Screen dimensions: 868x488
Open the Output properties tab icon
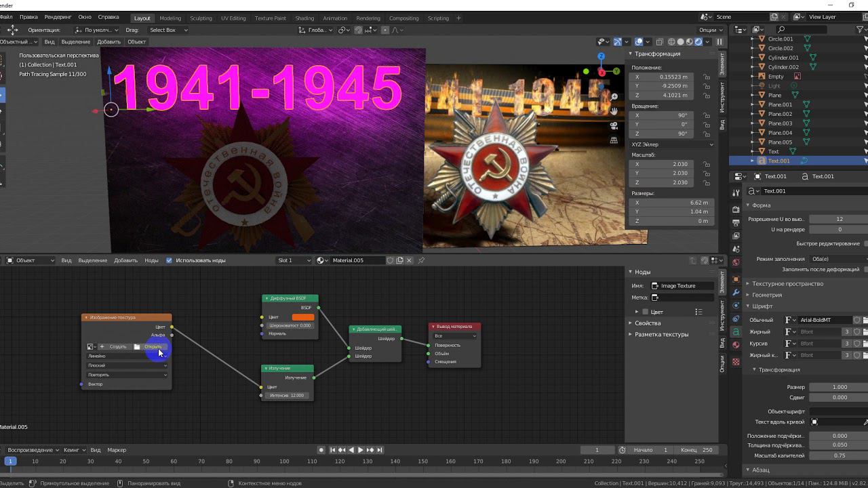[736, 222]
